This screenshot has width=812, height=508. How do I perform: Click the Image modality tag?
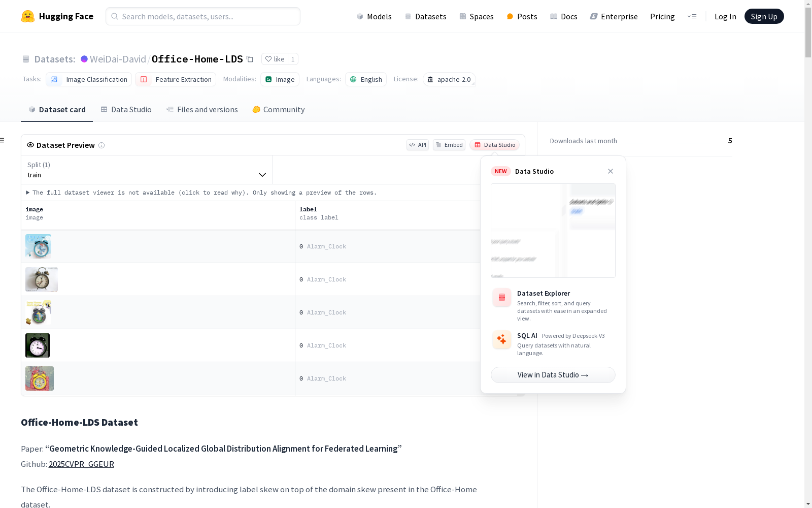280,79
